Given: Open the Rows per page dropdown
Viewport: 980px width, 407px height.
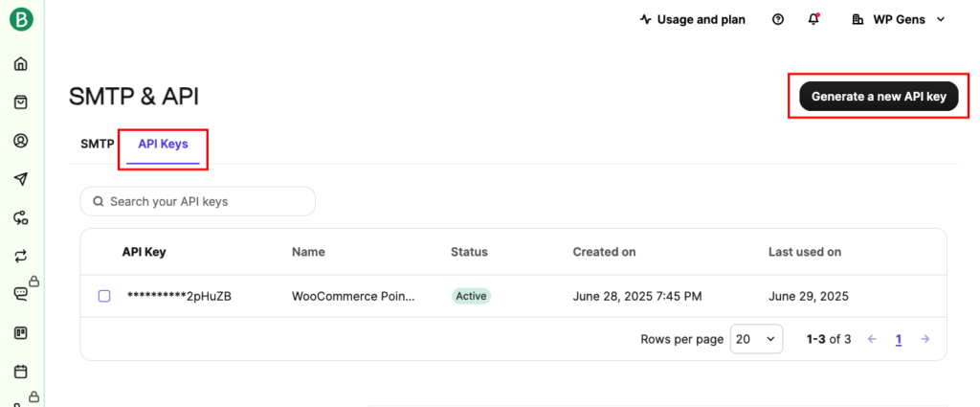Looking at the screenshot, I should coord(756,339).
